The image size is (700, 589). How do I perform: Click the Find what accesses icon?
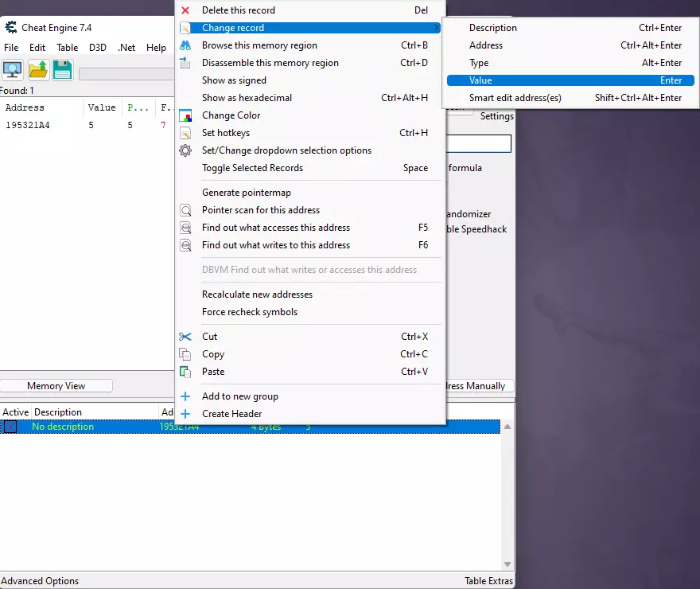185,228
